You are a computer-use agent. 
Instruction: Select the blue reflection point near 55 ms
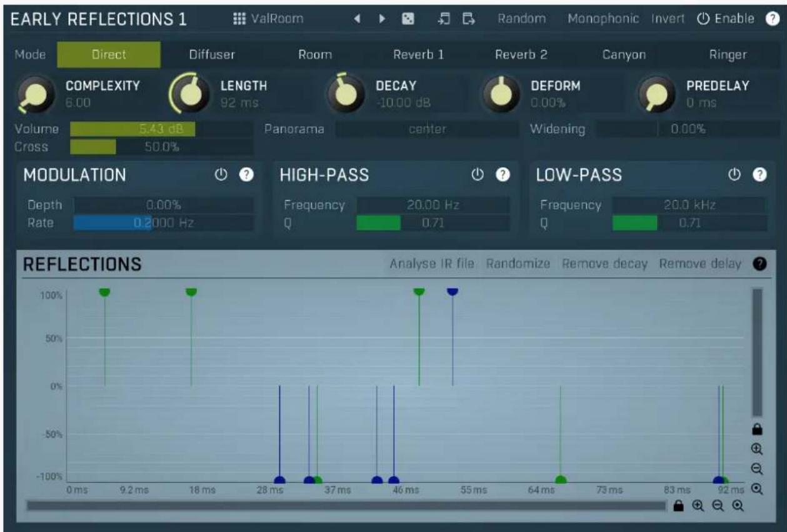pos(453,291)
